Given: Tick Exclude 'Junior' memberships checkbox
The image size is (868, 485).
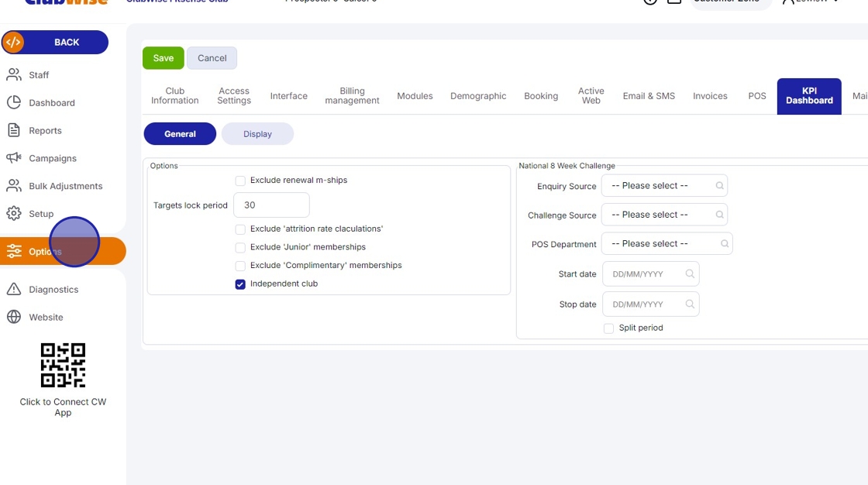Looking at the screenshot, I should click(x=240, y=247).
